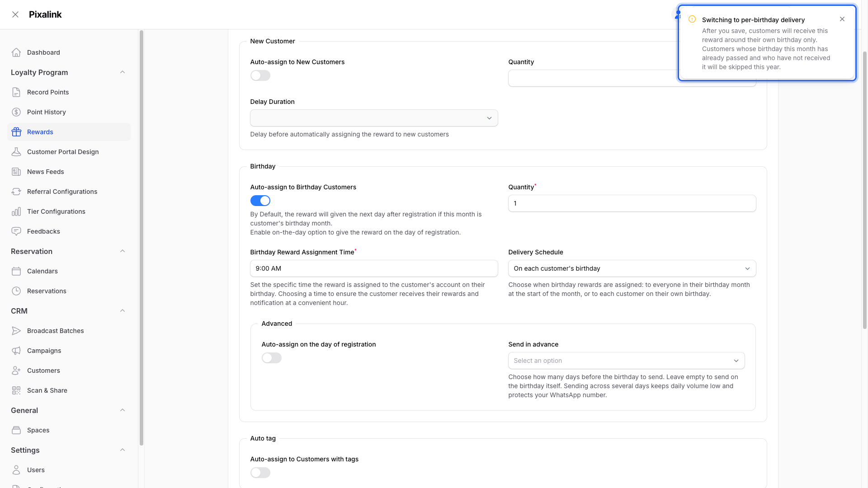Click the Record Points document icon
The height and width of the screenshot is (488, 868).
click(16, 92)
